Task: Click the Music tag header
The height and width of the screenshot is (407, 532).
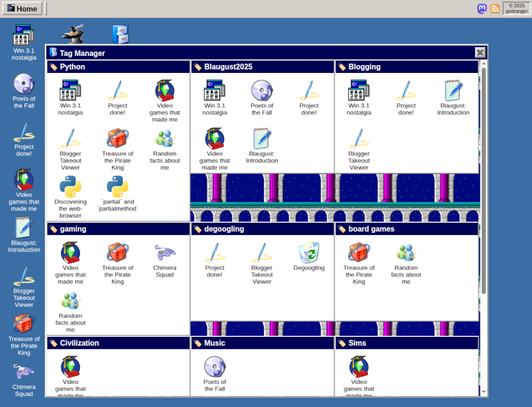Action: 262,343
